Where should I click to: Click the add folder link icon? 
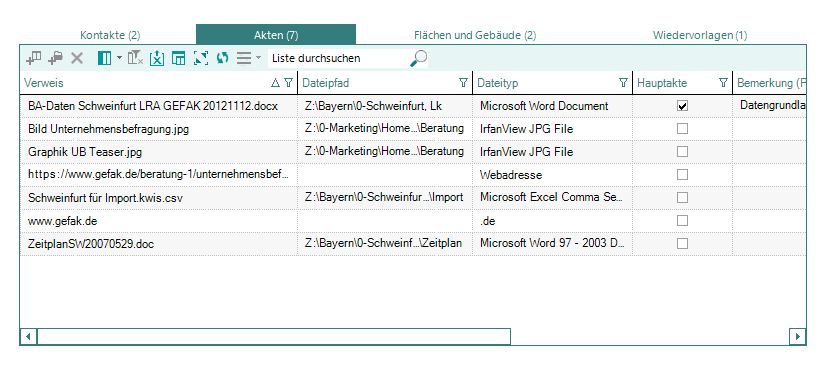pyautogui.click(x=55, y=58)
